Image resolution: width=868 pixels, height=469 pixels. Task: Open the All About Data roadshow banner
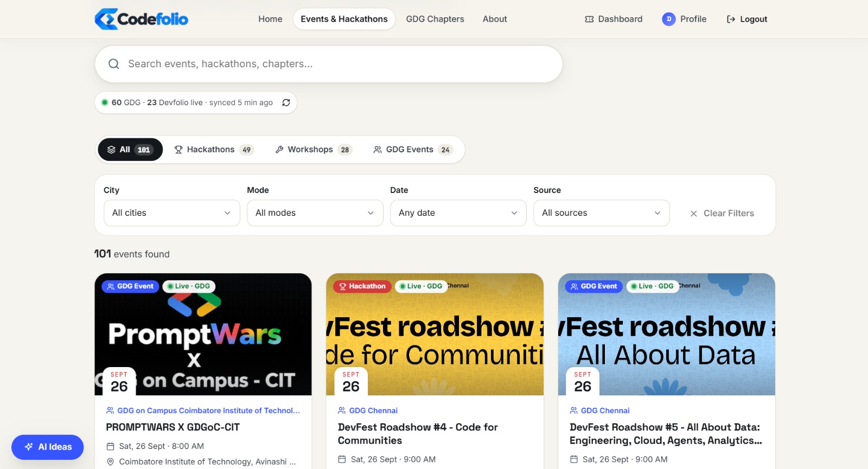[666, 334]
